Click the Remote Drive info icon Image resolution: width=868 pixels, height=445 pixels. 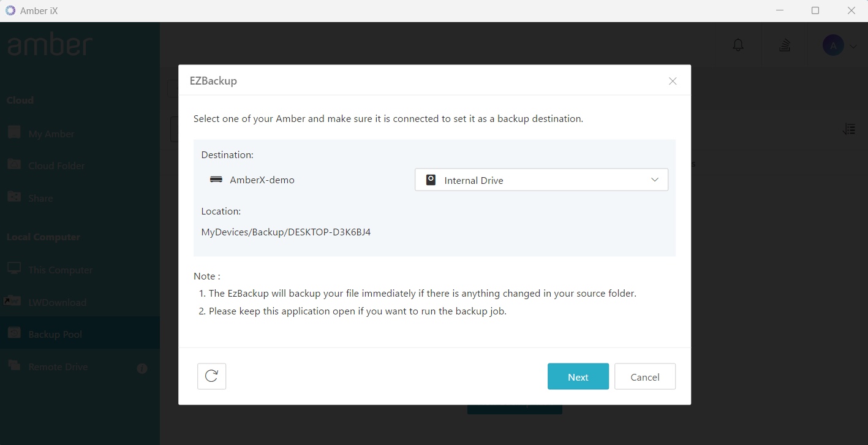142,368
